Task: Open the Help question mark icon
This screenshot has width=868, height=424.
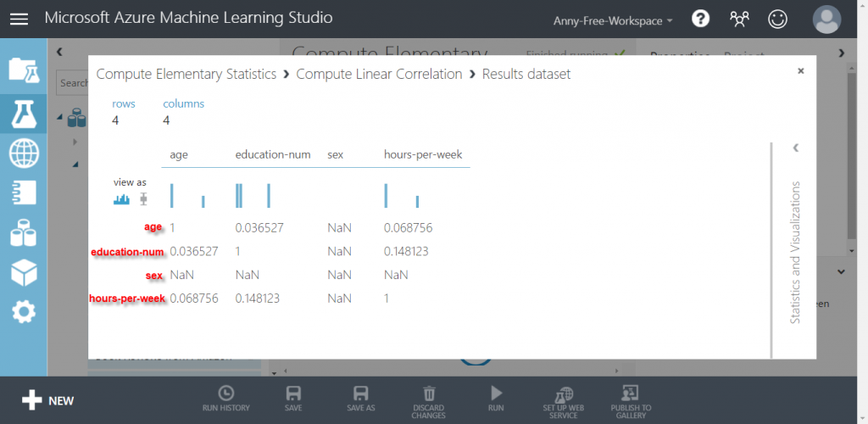Action: 700,20
